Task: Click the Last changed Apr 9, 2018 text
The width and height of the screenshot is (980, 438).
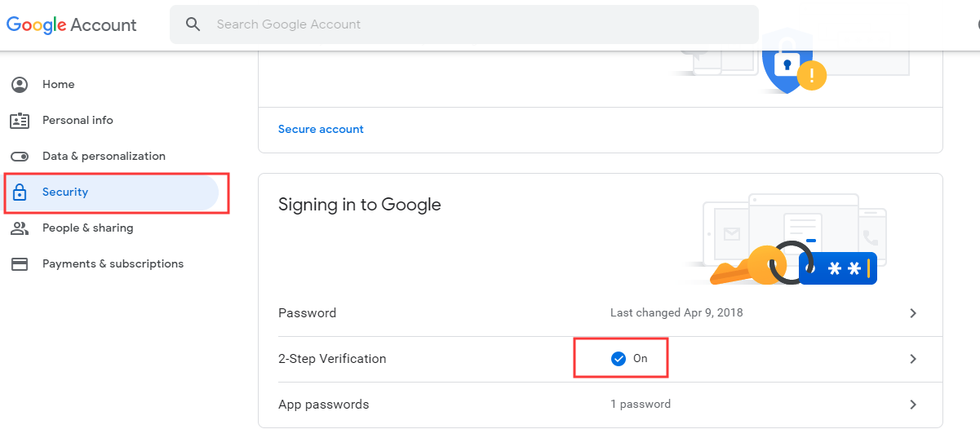Action: click(x=676, y=313)
